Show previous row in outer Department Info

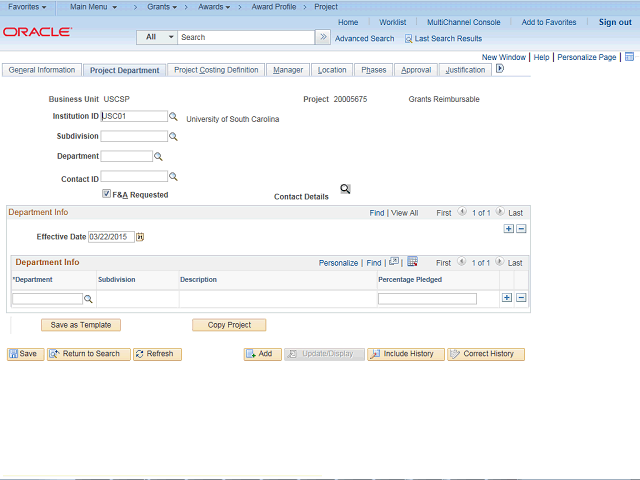462,211
